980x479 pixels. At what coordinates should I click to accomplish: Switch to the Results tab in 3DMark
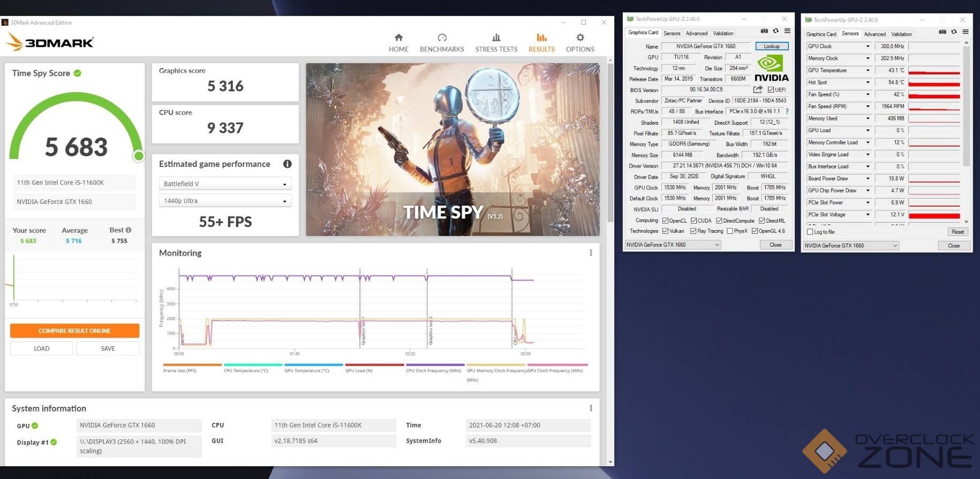[x=541, y=43]
